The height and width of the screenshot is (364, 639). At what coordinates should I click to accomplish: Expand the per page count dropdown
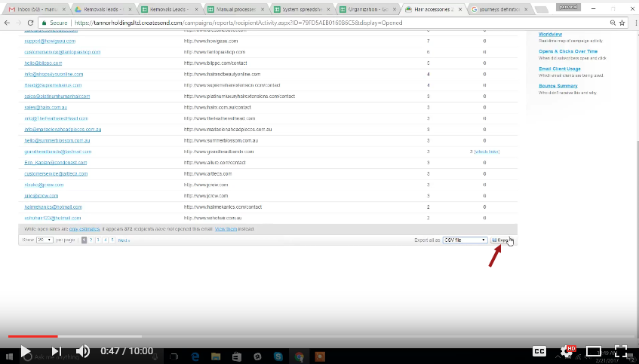[44, 240]
